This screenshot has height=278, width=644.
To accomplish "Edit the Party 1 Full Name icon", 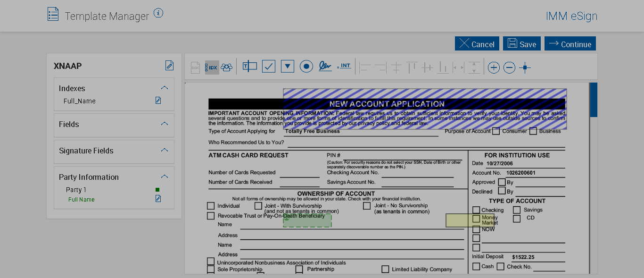I will pyautogui.click(x=158, y=199).
